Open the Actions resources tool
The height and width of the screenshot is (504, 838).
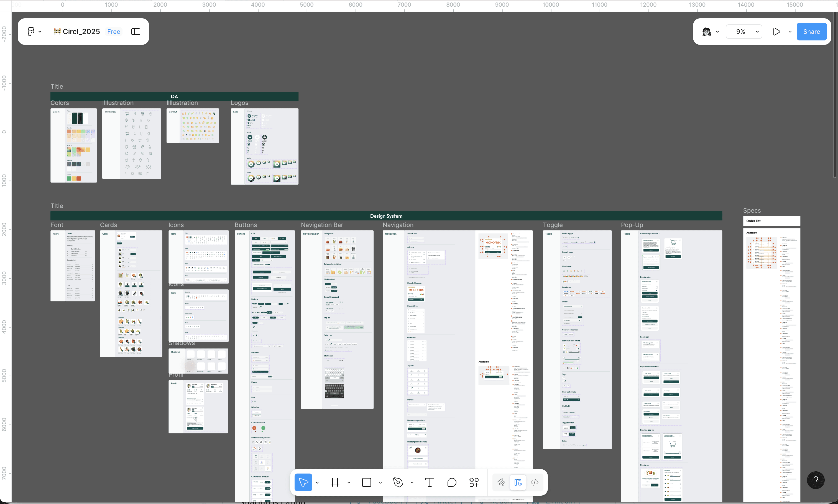pyautogui.click(x=474, y=482)
